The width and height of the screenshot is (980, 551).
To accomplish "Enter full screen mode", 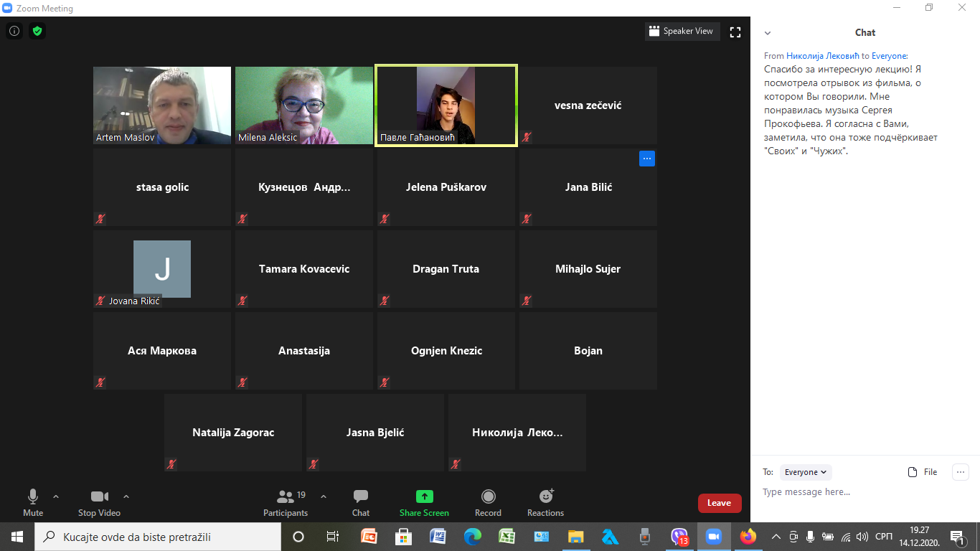I will coord(735,32).
